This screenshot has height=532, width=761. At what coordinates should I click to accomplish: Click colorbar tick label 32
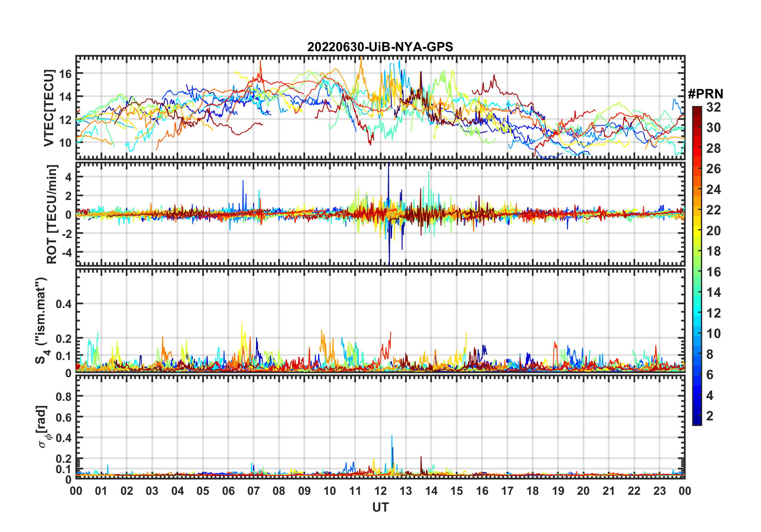713,107
